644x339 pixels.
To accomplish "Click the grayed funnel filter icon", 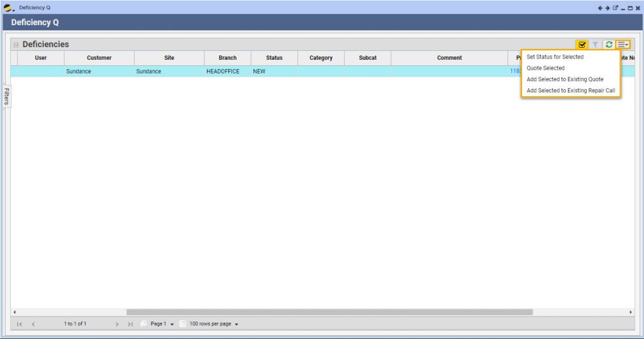I will pos(595,45).
